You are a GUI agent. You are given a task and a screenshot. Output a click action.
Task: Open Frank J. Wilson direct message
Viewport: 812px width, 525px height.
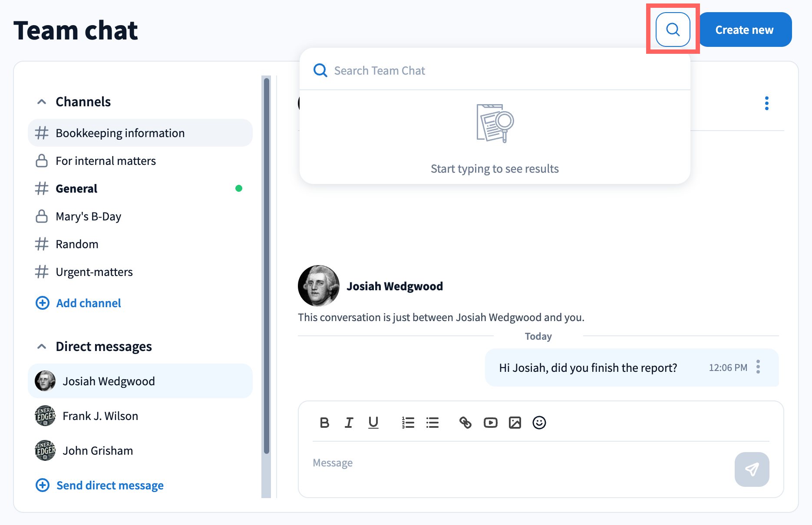coord(100,416)
